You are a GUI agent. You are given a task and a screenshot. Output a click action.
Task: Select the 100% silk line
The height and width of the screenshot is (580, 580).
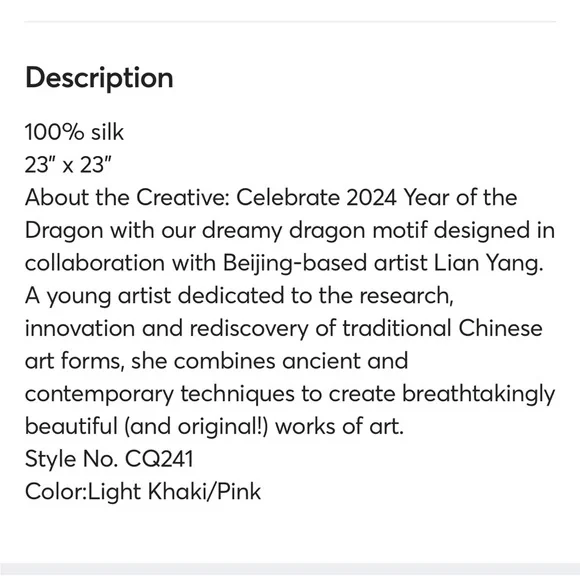click(x=74, y=132)
